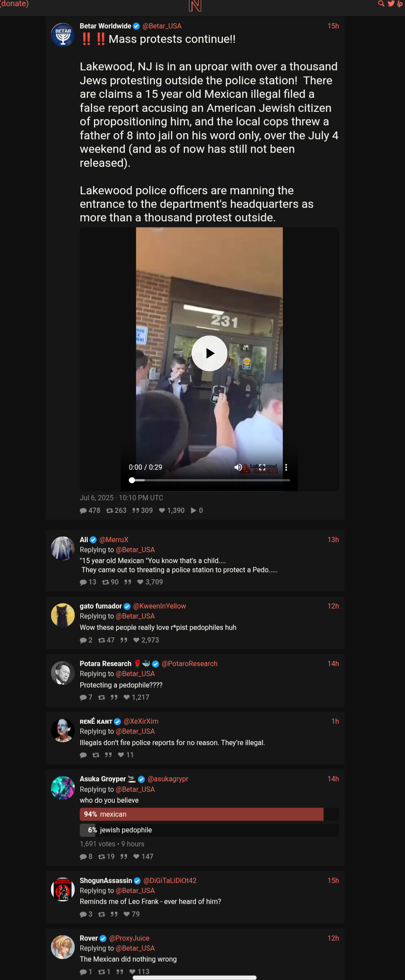Click the Nitter N logo
This screenshot has height=980, width=405.
coord(195,5)
